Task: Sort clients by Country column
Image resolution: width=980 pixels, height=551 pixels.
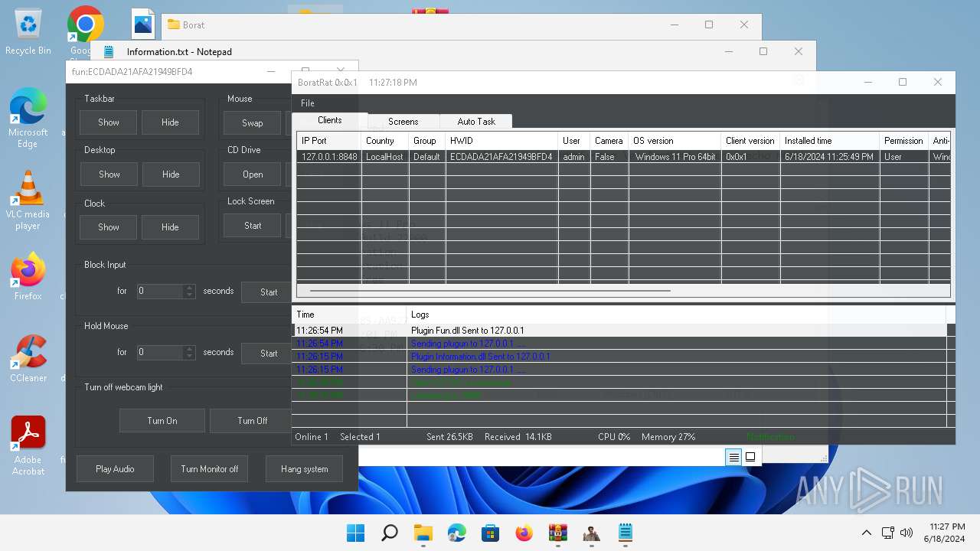Action: (x=385, y=141)
